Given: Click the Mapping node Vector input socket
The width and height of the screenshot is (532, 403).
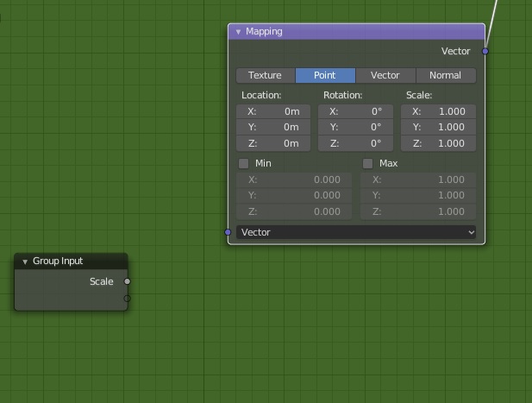Looking at the screenshot, I should (x=228, y=232).
